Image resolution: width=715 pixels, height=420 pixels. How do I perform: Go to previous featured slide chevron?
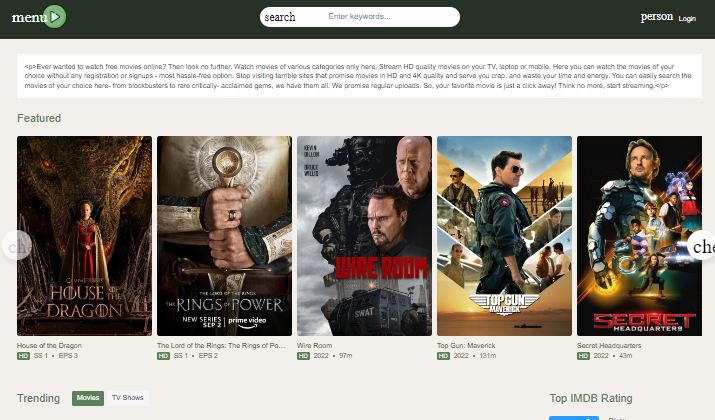click(x=17, y=245)
